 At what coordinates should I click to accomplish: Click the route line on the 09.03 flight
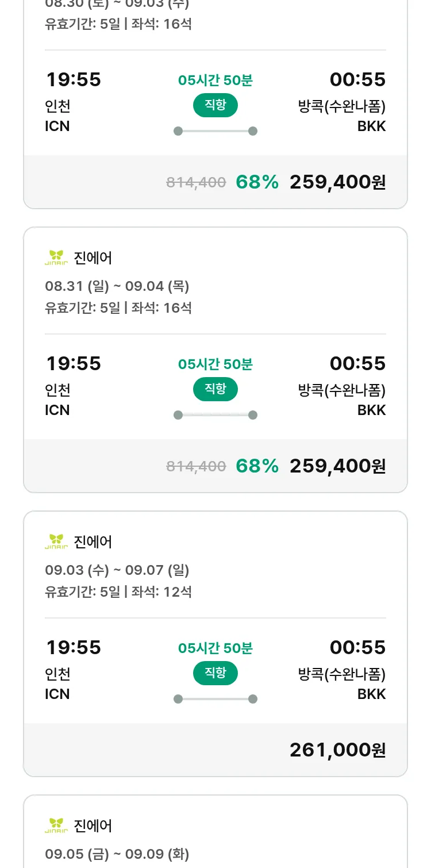(215, 699)
